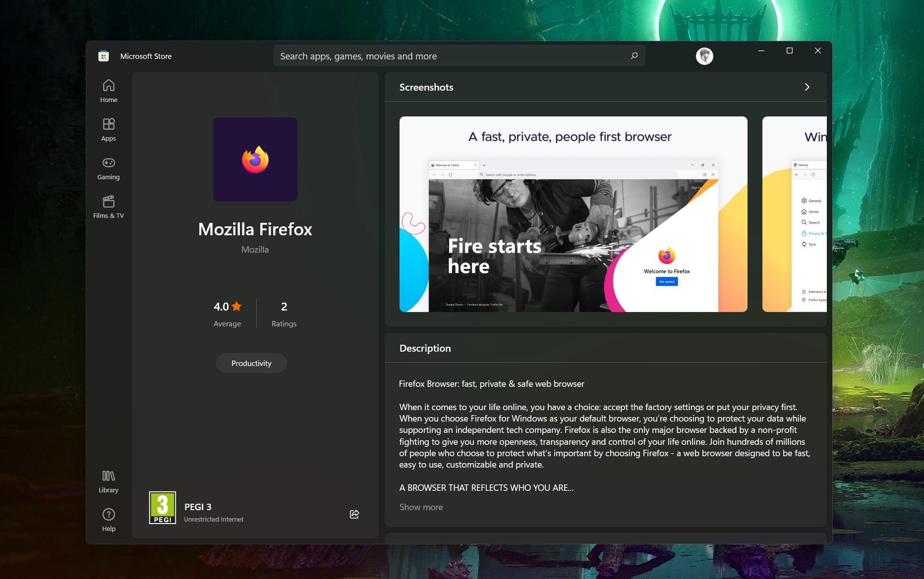Share Mozilla Firefox app via share icon
This screenshot has height=579, width=924.
pos(354,514)
